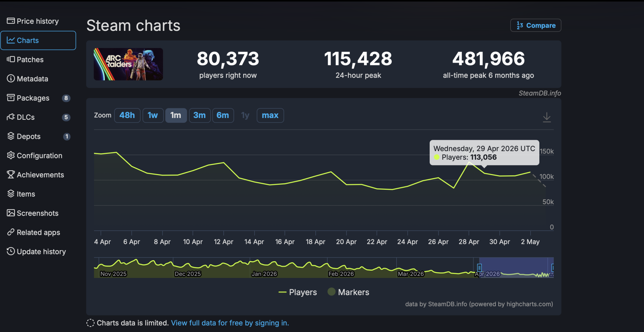Open Related apps link

(x=38, y=232)
